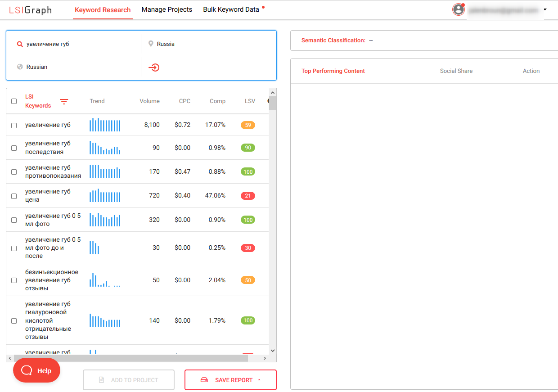Click the table's vertical scrollbar thumb
The image size is (558, 392).
pyautogui.click(x=273, y=103)
